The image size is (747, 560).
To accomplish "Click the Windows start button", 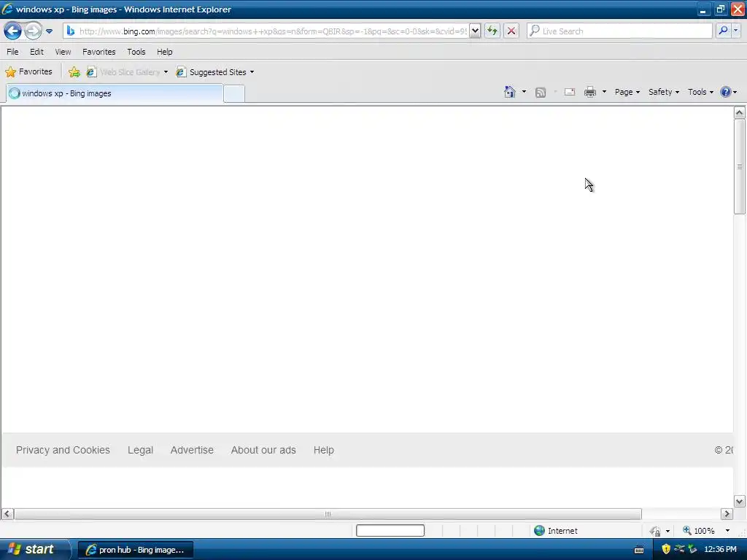I will 34,550.
